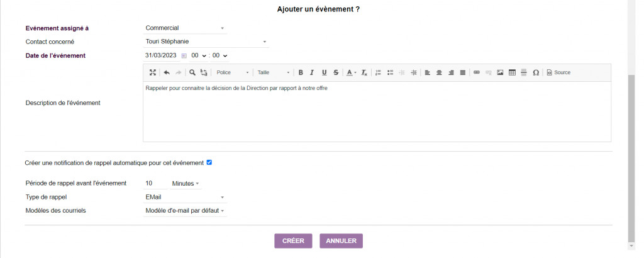The height and width of the screenshot is (258, 644).
Task: Toggle underline formatting
Action: [324, 72]
